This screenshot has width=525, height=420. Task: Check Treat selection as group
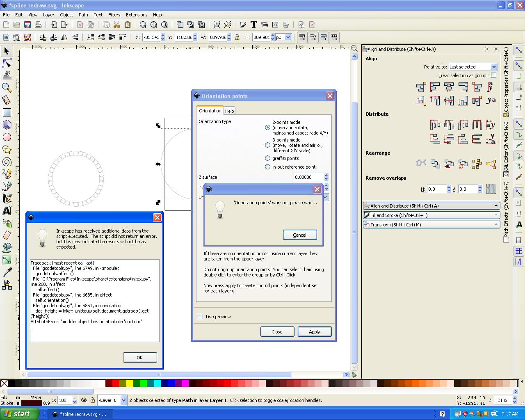tap(494, 75)
